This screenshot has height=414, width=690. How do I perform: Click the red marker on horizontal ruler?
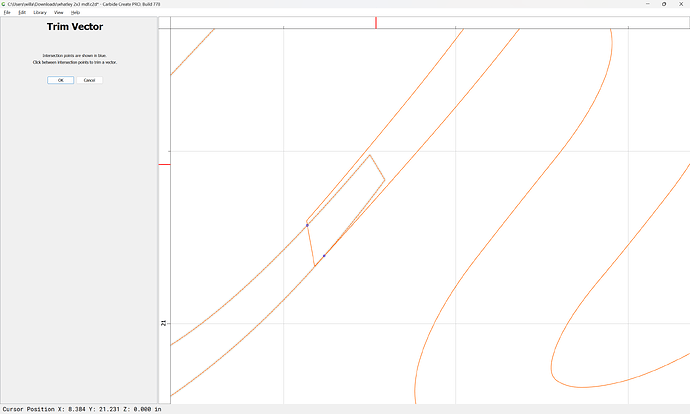coord(376,22)
